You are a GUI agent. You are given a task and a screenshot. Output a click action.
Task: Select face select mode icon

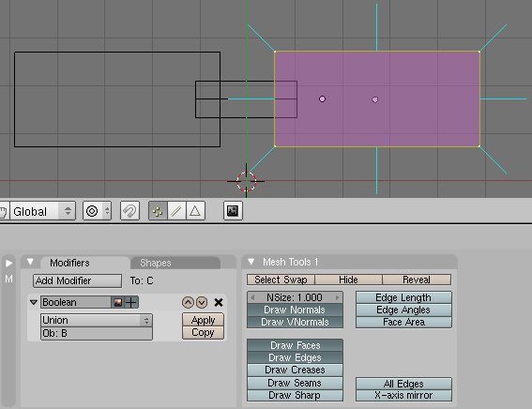(195, 211)
